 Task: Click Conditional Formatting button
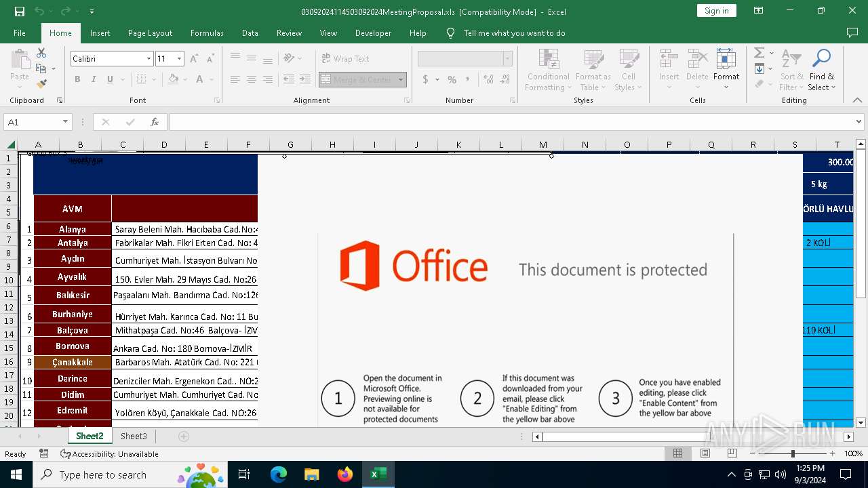tap(549, 69)
